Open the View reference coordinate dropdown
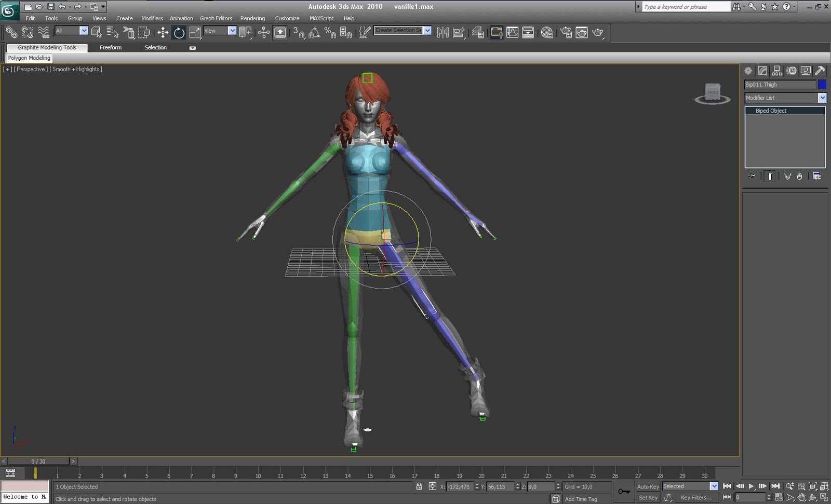 pos(232,31)
